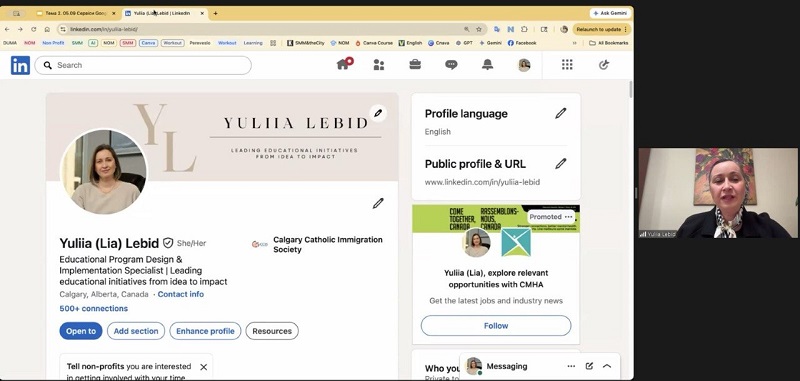
Task: Click the Resources button
Action: click(272, 331)
